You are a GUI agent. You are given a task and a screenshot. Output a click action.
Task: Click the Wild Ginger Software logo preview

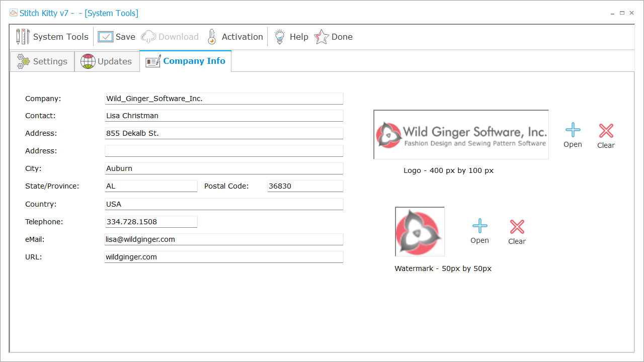coord(461,135)
